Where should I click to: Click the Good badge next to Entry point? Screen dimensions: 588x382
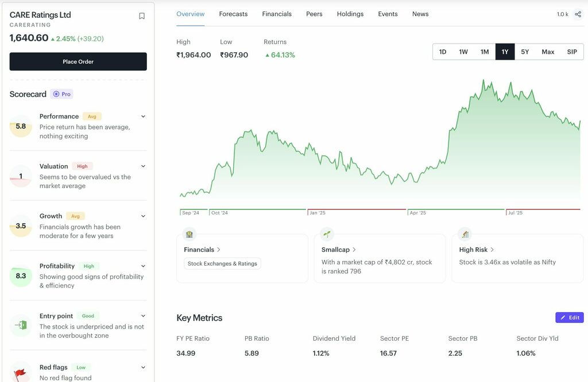tap(88, 315)
